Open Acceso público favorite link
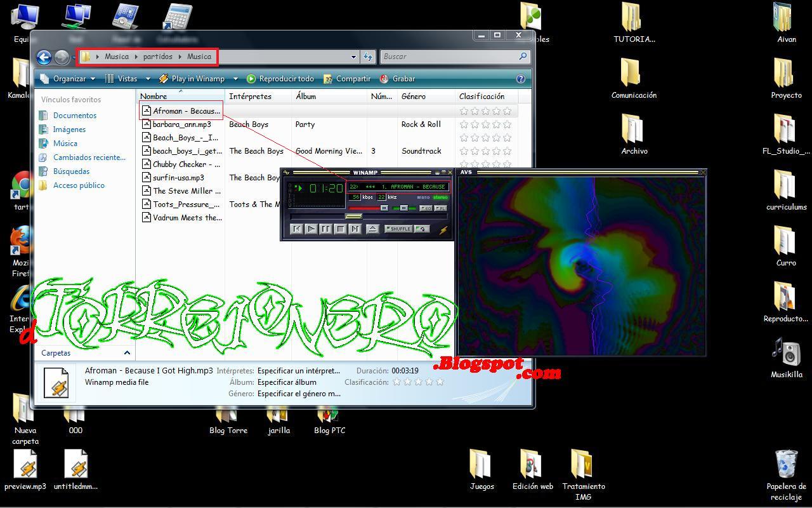Image resolution: width=812 pixels, height=508 pixels. point(79,185)
